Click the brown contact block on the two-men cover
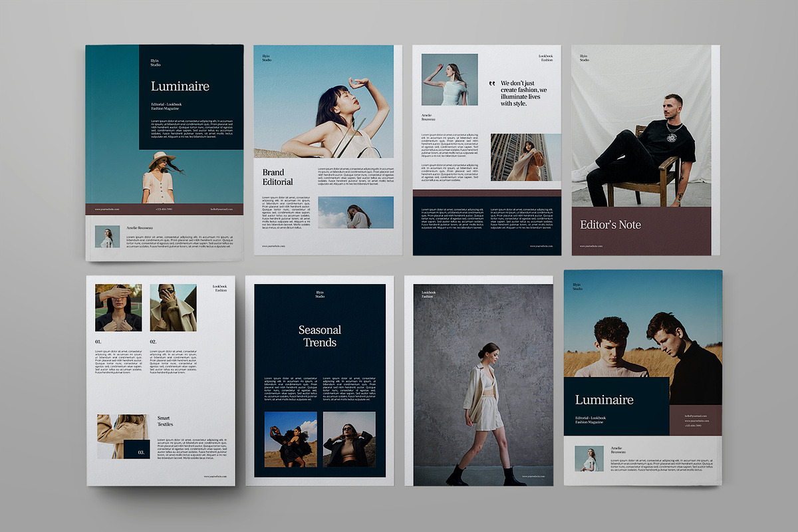The image size is (798, 532). tap(696, 420)
